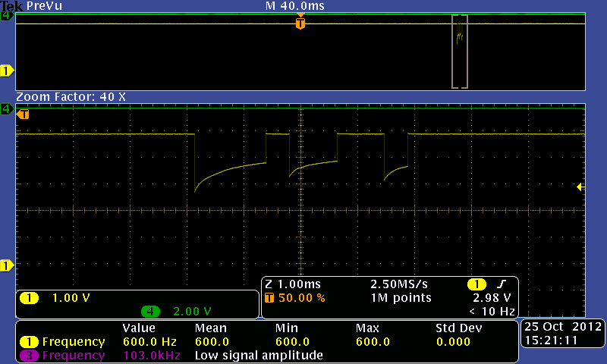Click the Max column header

367,328
